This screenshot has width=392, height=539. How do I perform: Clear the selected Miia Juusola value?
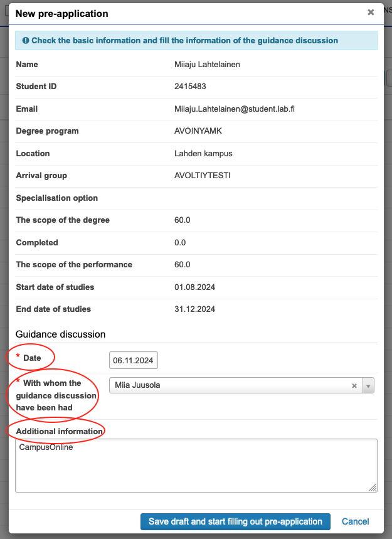[354, 385]
